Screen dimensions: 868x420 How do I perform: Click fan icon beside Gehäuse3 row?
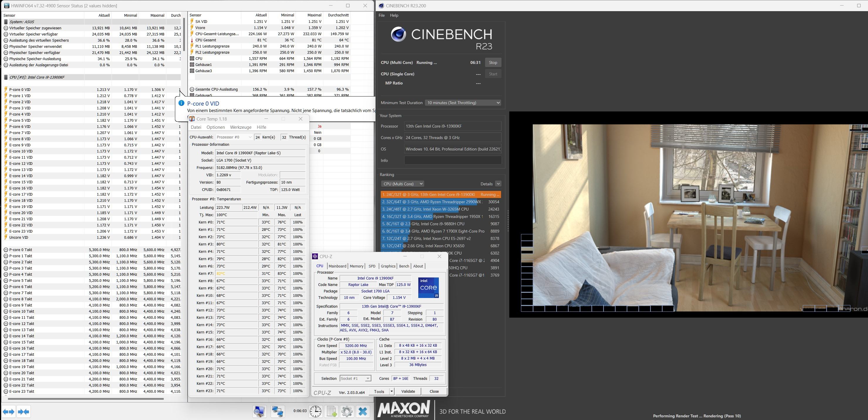pyautogui.click(x=192, y=71)
